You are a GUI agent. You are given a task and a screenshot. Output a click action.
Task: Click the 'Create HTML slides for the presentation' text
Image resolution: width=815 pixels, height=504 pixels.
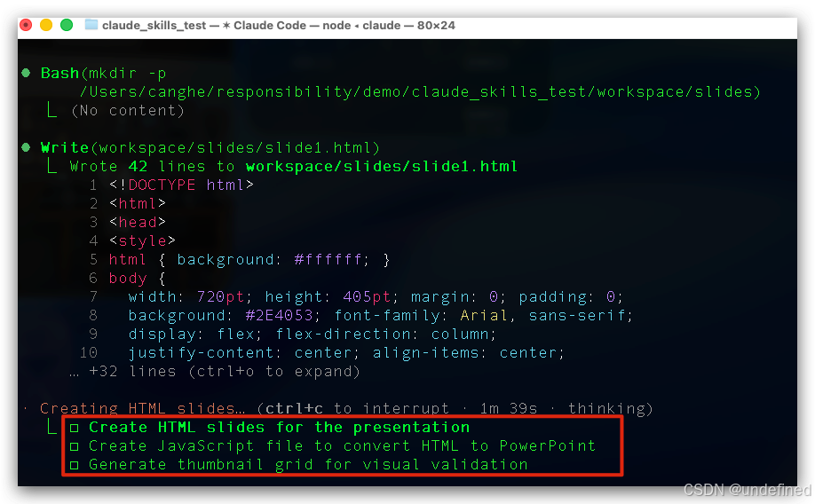pos(279,428)
